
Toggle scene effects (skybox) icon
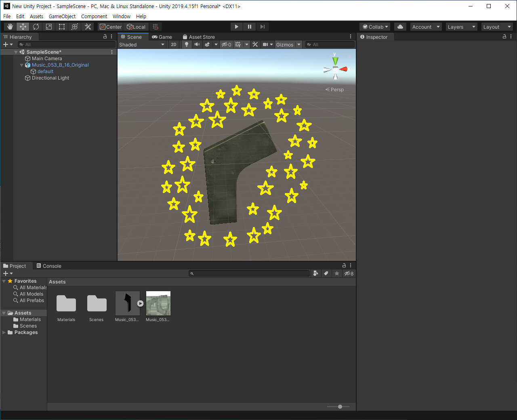coord(207,44)
